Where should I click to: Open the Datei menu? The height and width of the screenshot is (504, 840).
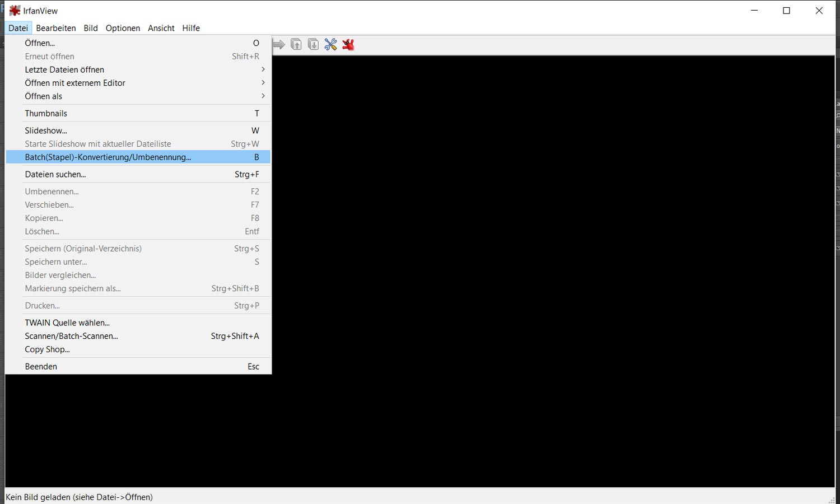click(18, 28)
